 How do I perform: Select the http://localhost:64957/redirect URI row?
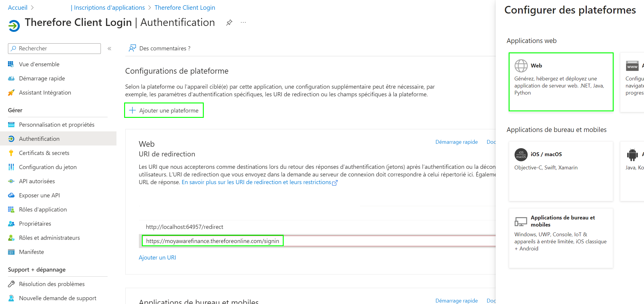click(317, 227)
